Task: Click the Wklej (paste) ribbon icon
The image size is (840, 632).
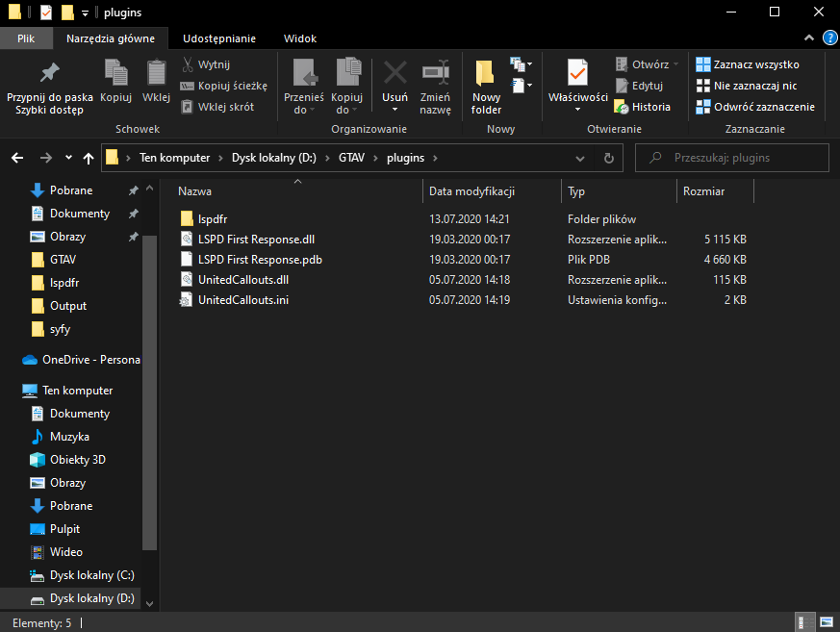Action: click(156, 73)
